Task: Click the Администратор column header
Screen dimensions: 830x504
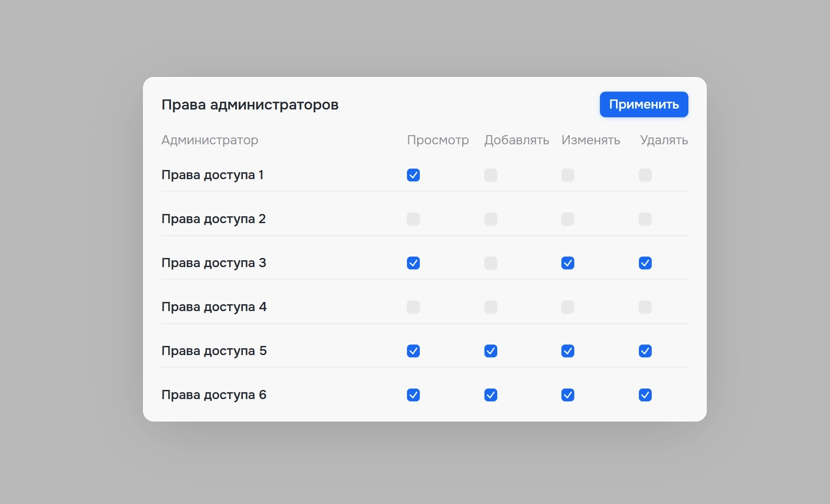Action: [210, 140]
